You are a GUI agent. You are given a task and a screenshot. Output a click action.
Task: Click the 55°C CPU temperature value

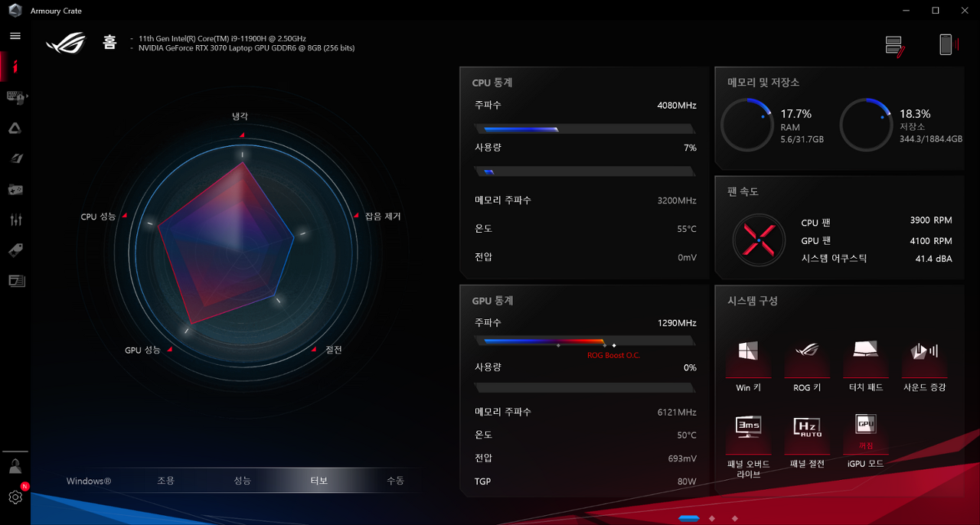(687, 229)
